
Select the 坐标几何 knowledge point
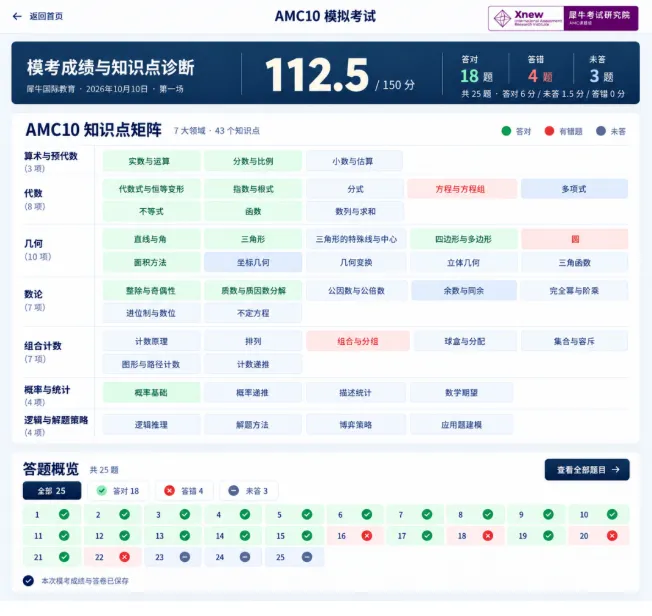coord(253,262)
